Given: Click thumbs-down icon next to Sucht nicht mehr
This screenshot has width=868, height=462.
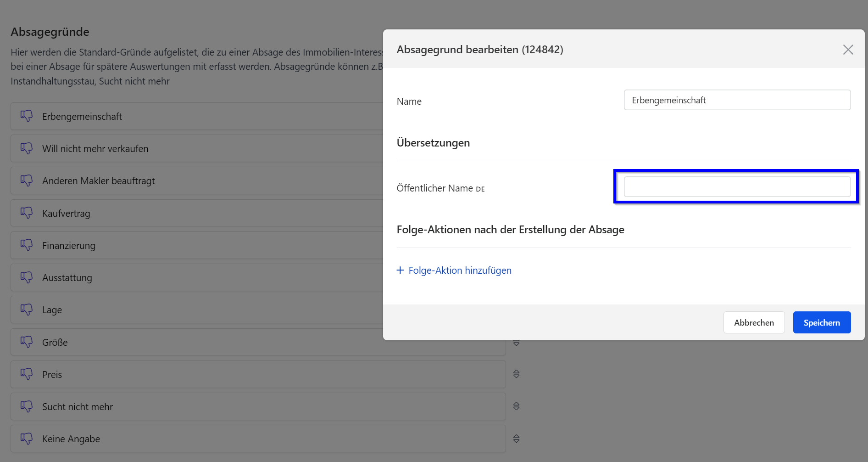Looking at the screenshot, I should [x=27, y=406].
